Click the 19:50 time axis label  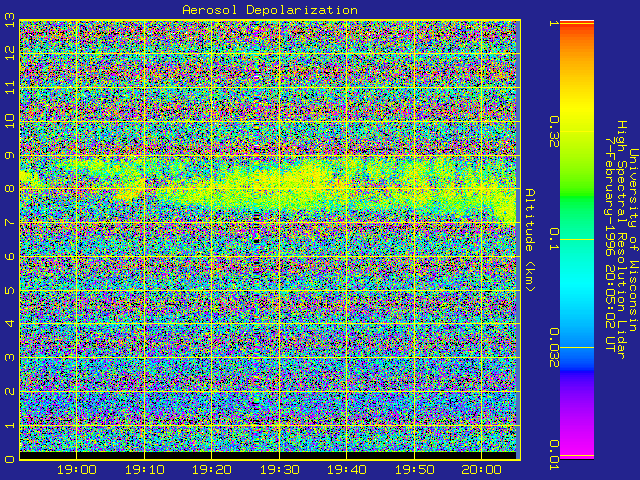click(x=414, y=470)
